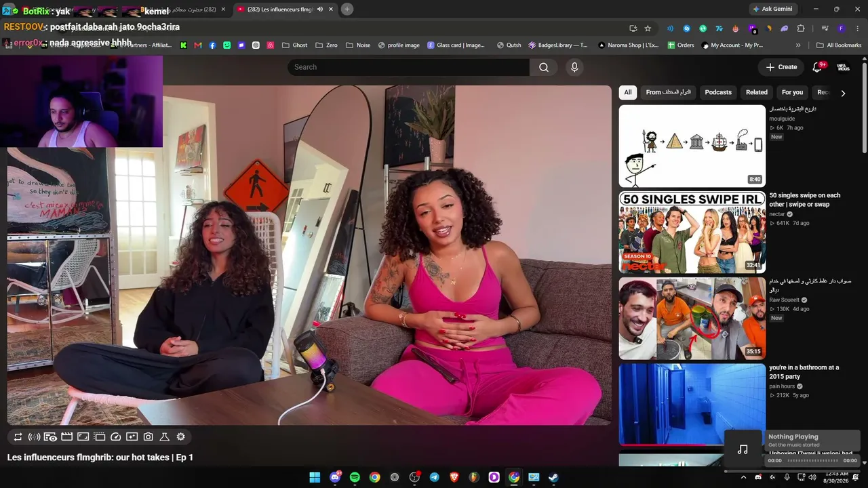Open YouTube notifications bell
Viewport: 868px width, 488px height.
(817, 67)
